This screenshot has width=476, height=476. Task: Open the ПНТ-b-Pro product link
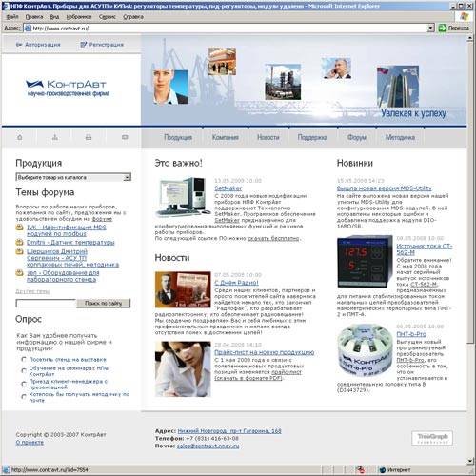point(411,334)
